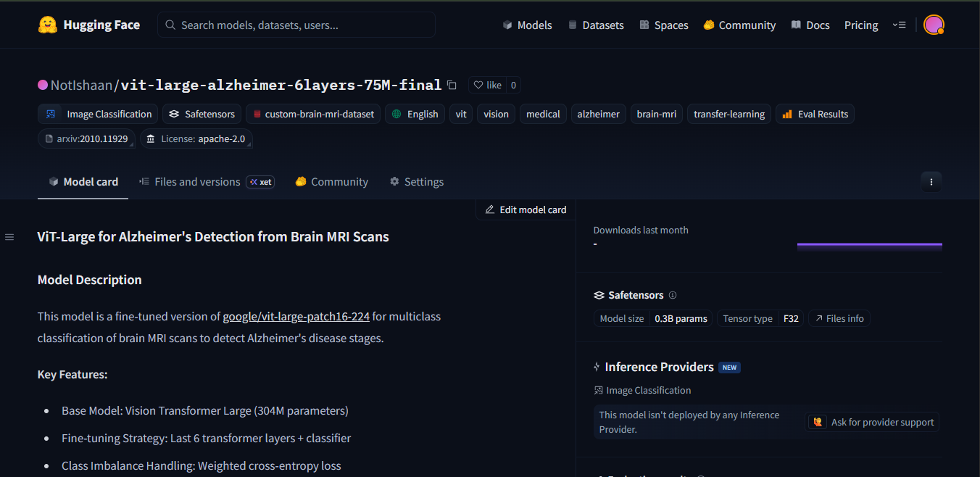Copy model name with the copy icon

pos(452,85)
